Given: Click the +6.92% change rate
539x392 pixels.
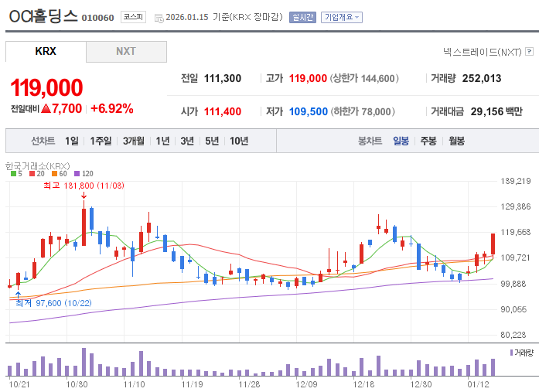Looking at the screenshot, I should pos(111,108).
